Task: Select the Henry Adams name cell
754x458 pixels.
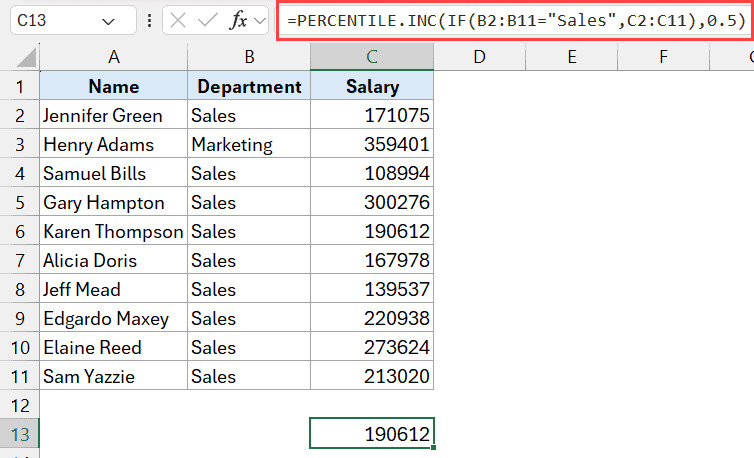Action: click(x=113, y=145)
